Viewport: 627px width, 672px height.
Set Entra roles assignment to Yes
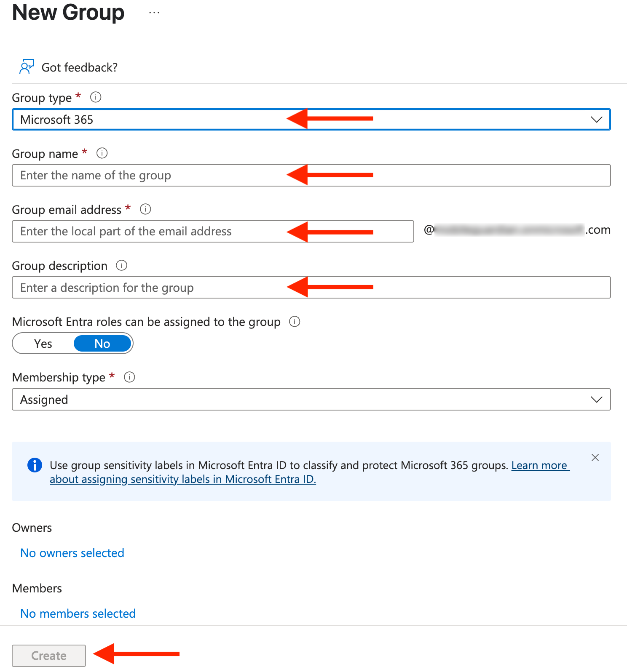(x=43, y=344)
